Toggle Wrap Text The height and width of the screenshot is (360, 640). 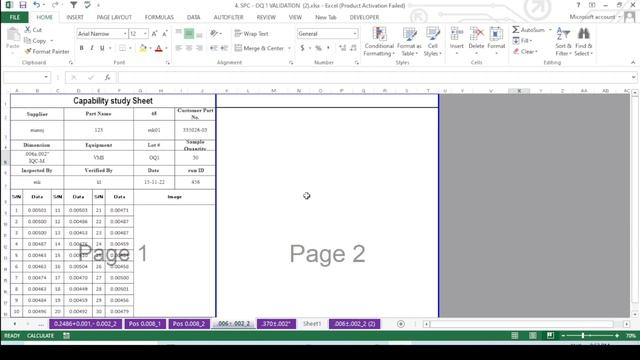[x=251, y=33]
